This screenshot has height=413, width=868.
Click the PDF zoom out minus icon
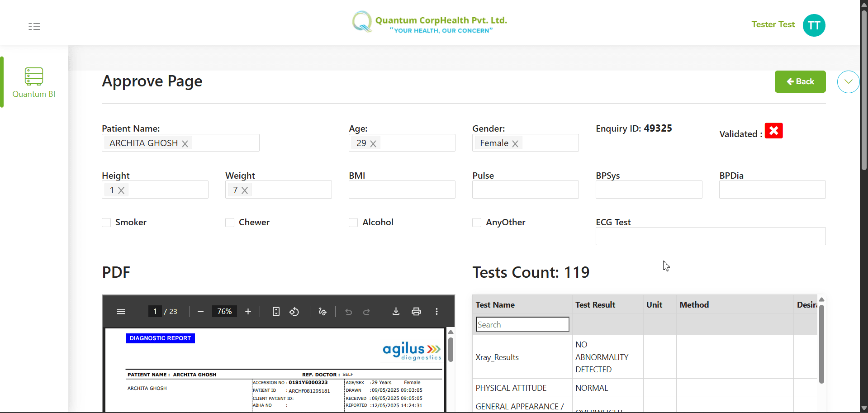[x=200, y=311]
